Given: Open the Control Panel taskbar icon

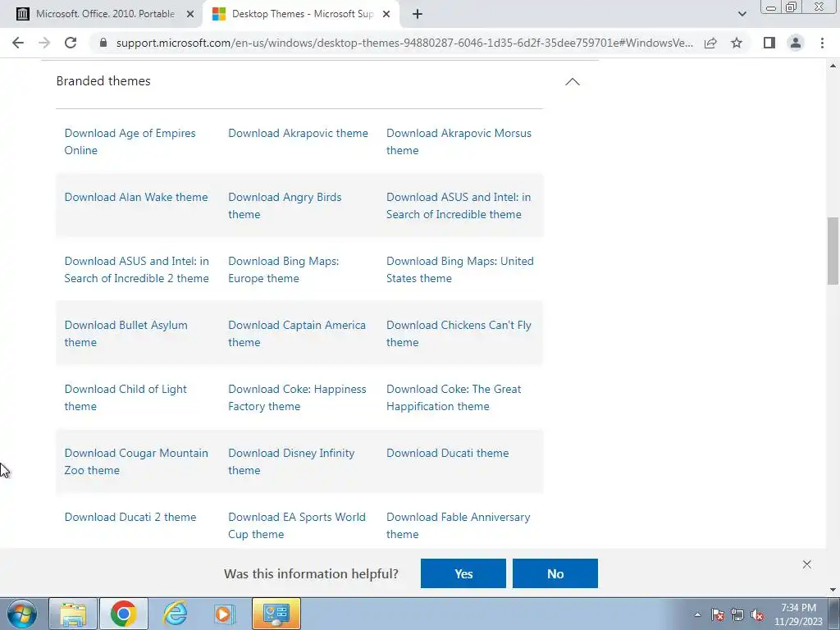Looking at the screenshot, I should (x=276, y=614).
